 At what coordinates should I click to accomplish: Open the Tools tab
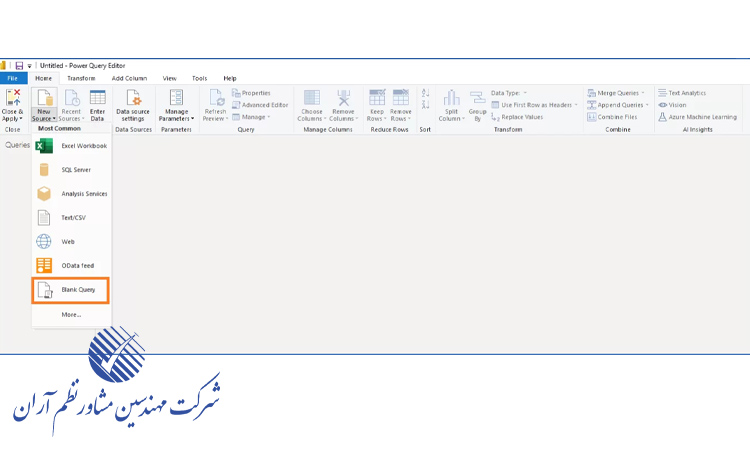tap(199, 78)
